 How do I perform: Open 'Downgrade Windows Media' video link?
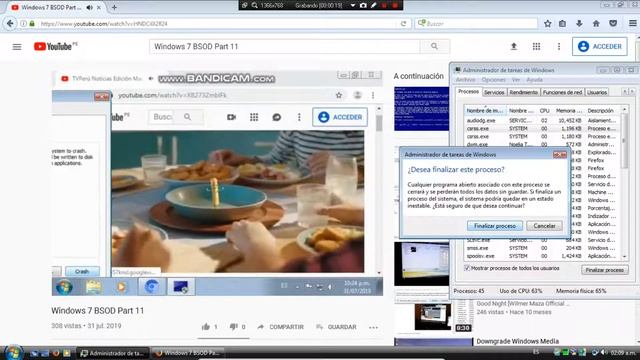click(x=518, y=341)
